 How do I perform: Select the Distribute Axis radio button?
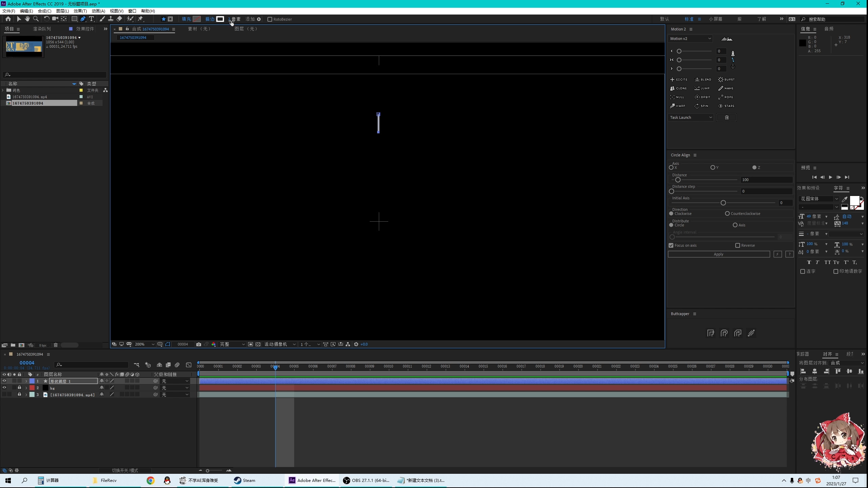(735, 225)
